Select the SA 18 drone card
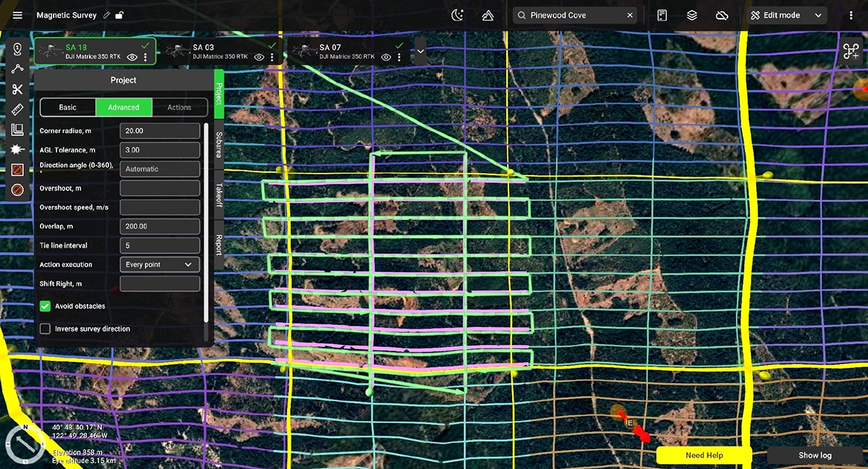 (95, 52)
